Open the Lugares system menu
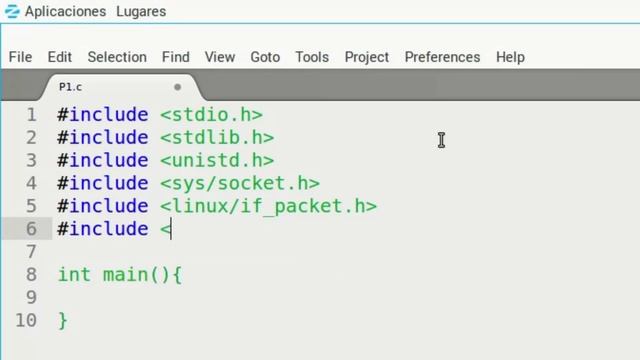The image size is (640, 360). 141,11
